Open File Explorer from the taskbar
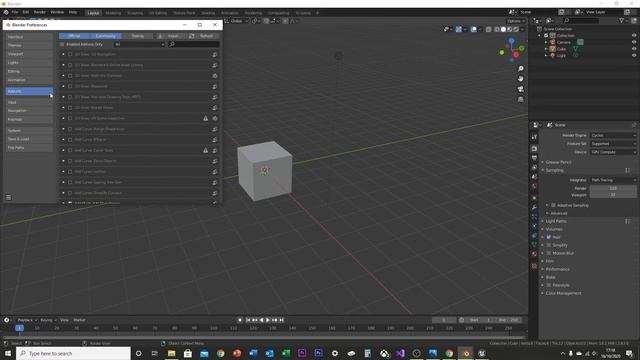This screenshot has height=360, width=640. pyautogui.click(x=171, y=353)
